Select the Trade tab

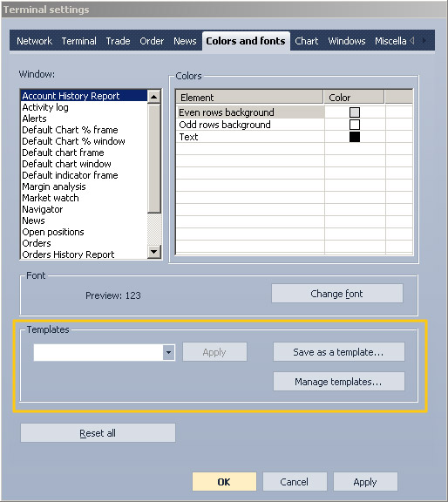118,41
